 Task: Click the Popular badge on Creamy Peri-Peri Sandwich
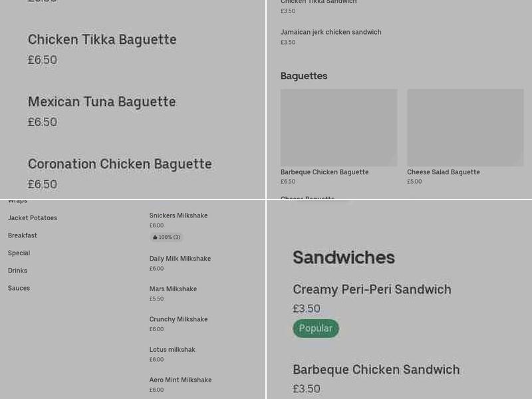pos(315,328)
